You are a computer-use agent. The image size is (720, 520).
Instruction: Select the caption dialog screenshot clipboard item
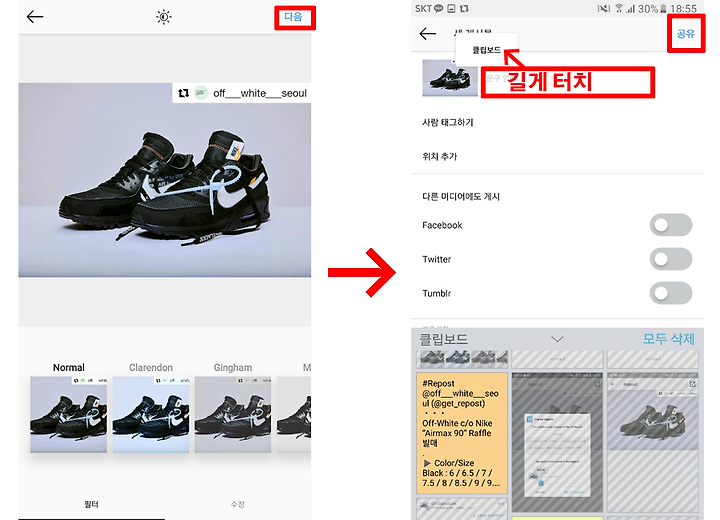[557, 442]
